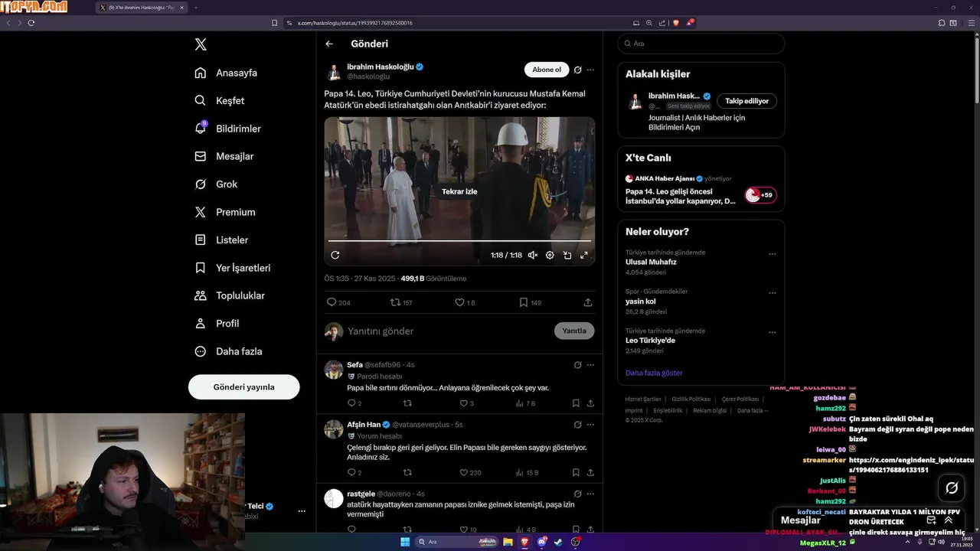The image size is (980, 551).
Task: Repost the main post (157)
Action: [402, 302]
